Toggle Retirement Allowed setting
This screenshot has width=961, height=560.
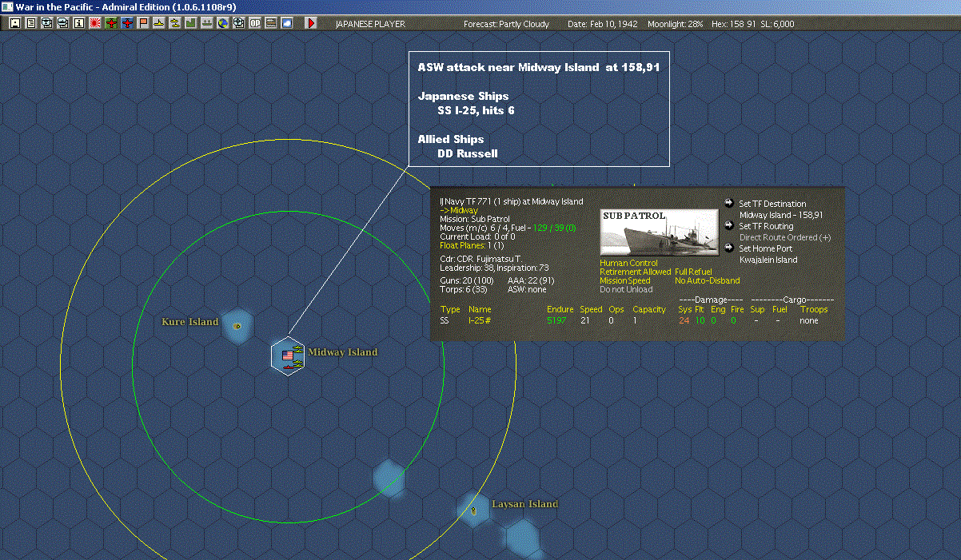[x=636, y=272]
